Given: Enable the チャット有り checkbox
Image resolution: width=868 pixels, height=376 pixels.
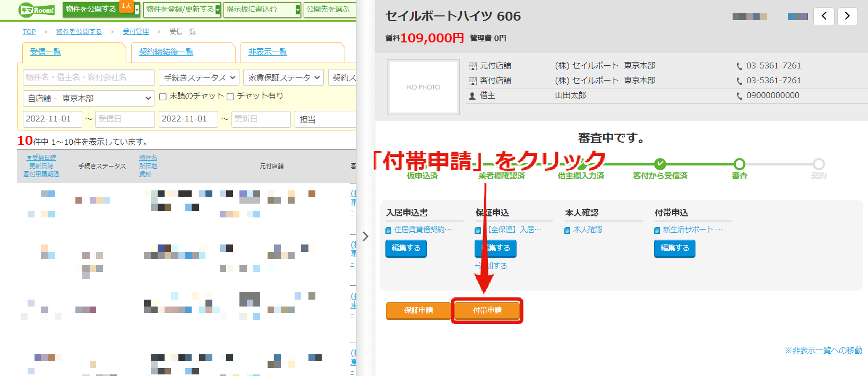Looking at the screenshot, I should [x=230, y=97].
